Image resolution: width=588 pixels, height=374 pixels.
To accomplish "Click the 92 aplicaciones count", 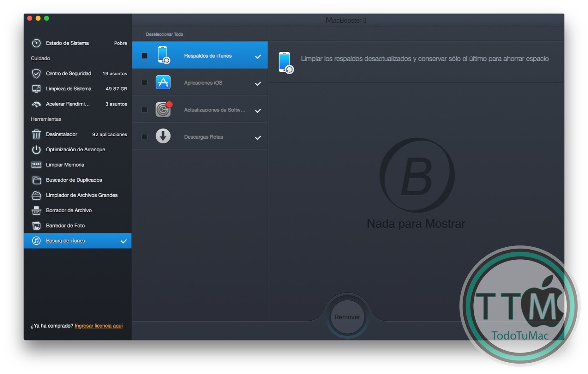I will click(110, 134).
